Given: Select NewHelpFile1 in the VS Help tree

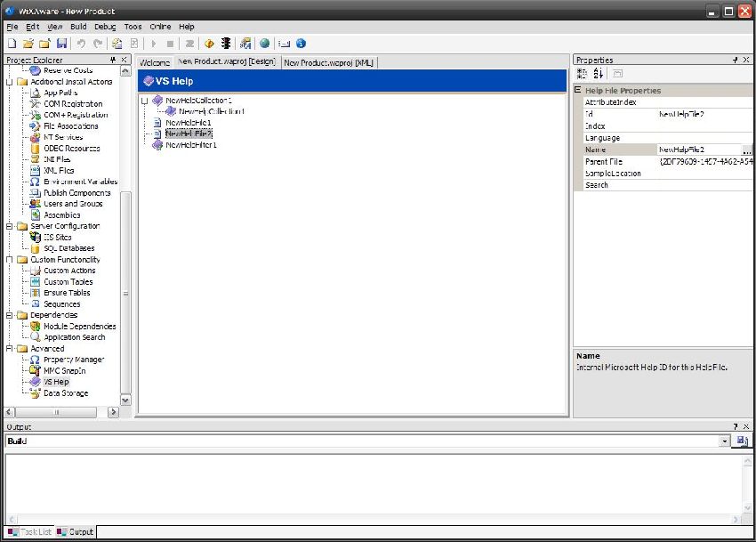Looking at the screenshot, I should click(188, 123).
